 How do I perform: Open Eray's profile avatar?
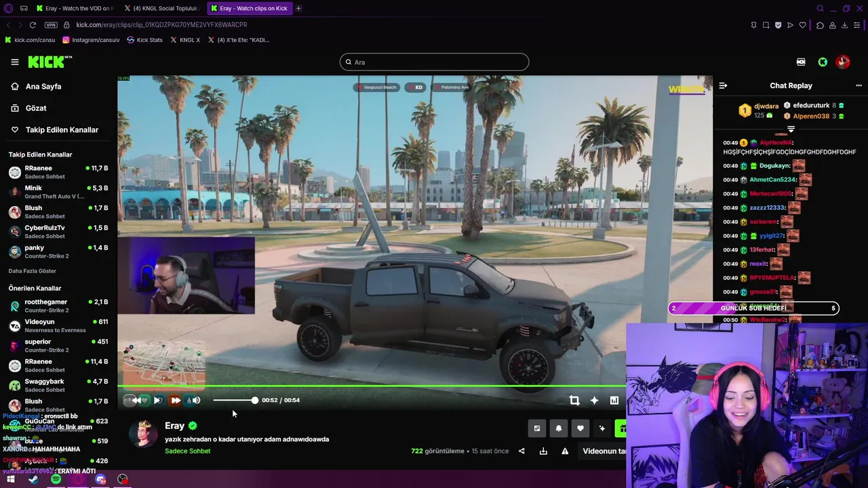[x=144, y=434]
